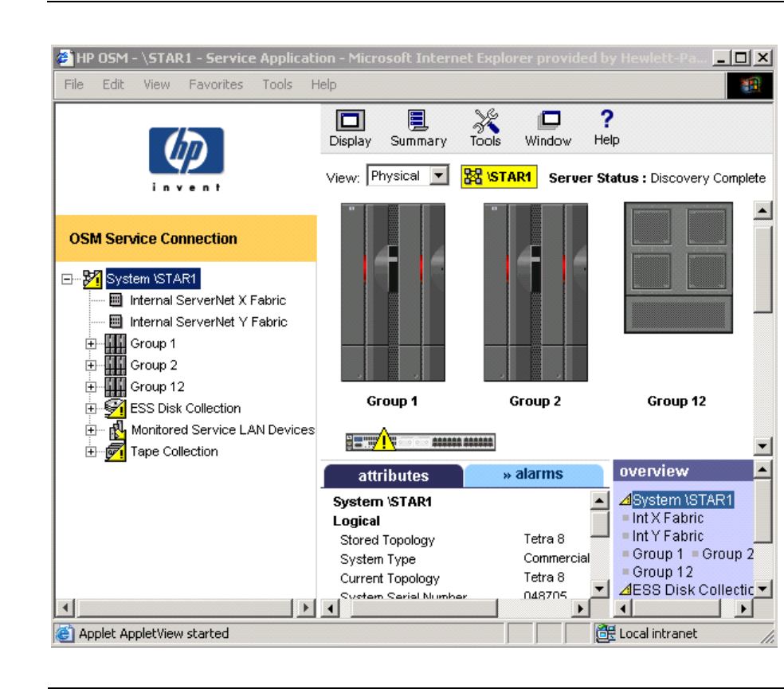Switch to the alarms tab
Viewport: 784px width, 689px height.
[532, 475]
